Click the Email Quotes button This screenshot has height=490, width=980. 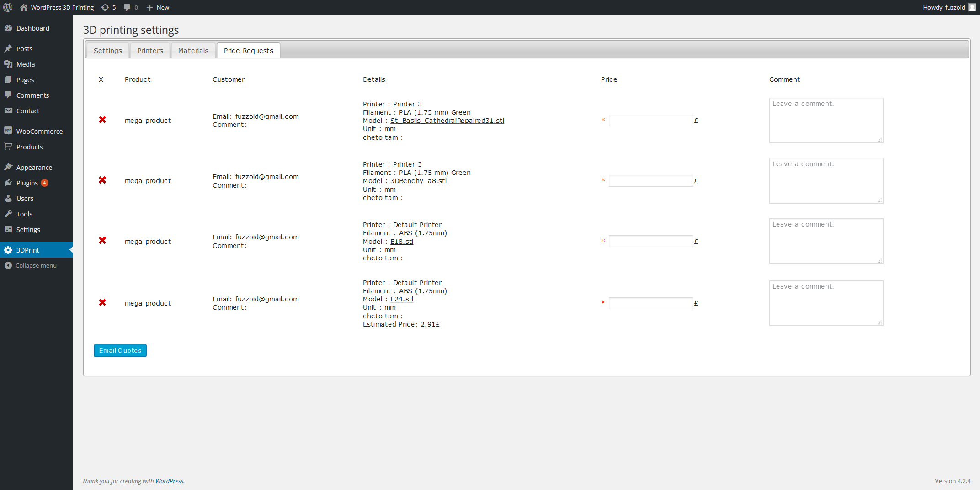pos(120,350)
